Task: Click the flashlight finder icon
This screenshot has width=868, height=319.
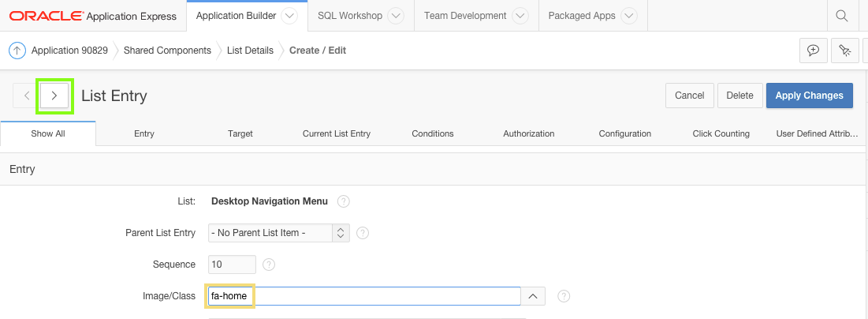Action: 844,51
